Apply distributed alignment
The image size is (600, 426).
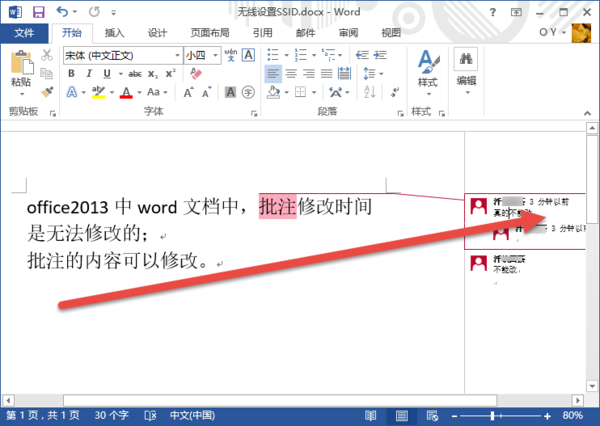click(x=344, y=73)
